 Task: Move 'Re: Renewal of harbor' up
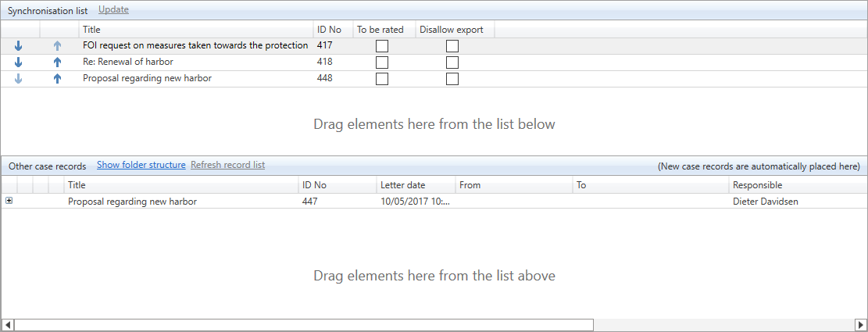(x=57, y=62)
